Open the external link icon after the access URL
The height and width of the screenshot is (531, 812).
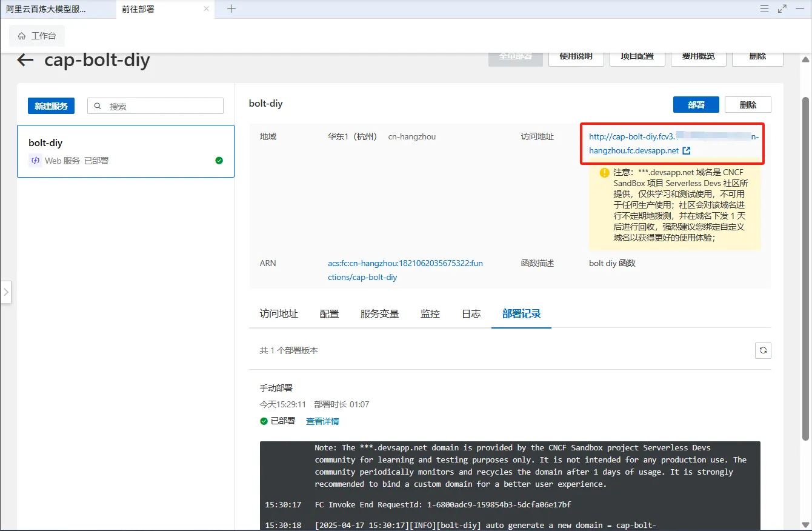click(687, 150)
